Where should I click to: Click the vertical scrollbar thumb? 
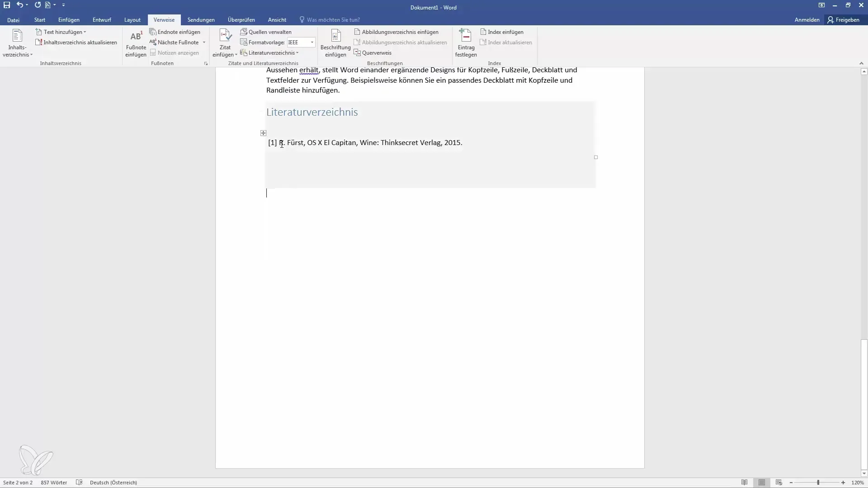864,405
